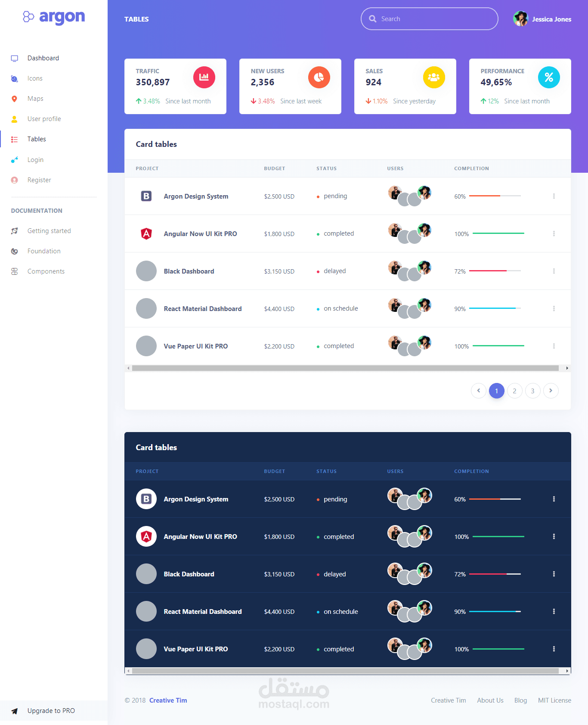This screenshot has height=725, width=588.
Task: Click Black Dashboard gray avatar in light table
Action: pos(146,271)
